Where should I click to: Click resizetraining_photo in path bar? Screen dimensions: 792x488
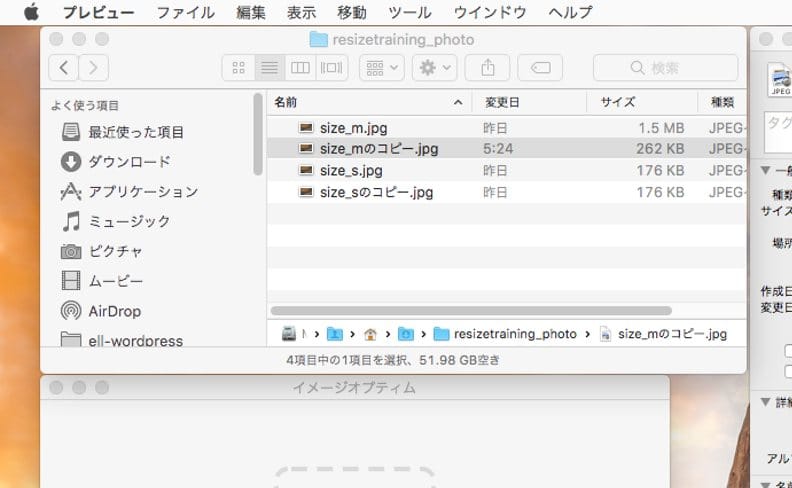pos(505,334)
